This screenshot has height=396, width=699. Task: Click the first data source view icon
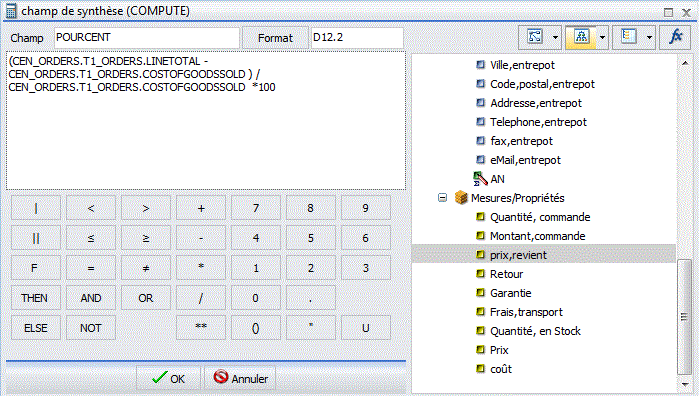534,37
